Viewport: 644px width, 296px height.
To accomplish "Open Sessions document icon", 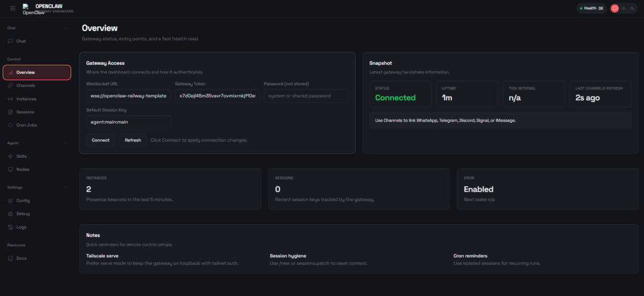I will click(x=11, y=112).
